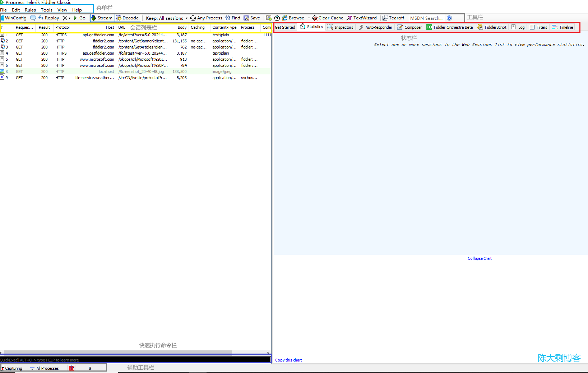Viewport: 588px width, 373px height.
Task: Click the session count 8 in status bar
Action: tap(90, 368)
